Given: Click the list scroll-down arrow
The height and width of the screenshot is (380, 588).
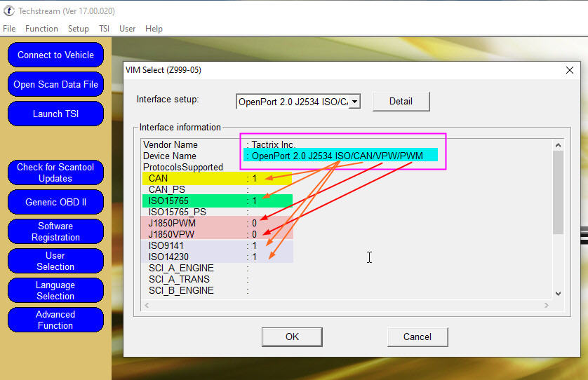Looking at the screenshot, I should point(558,294).
